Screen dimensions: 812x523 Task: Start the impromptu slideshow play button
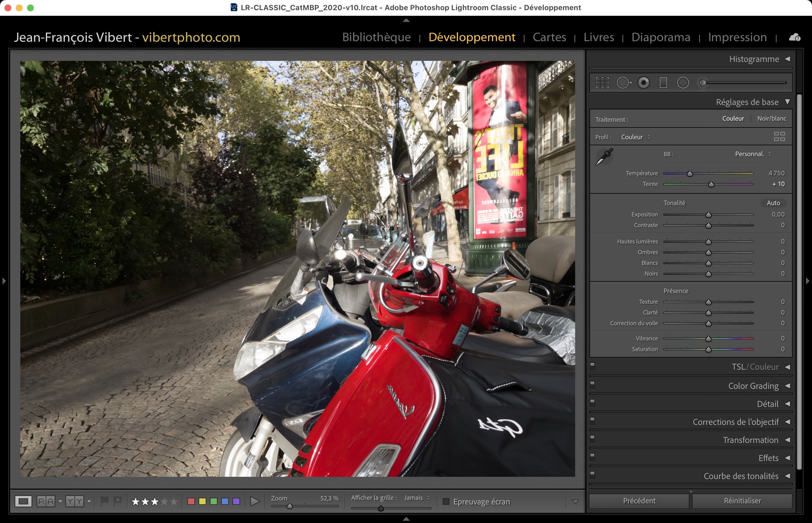pyautogui.click(x=255, y=501)
